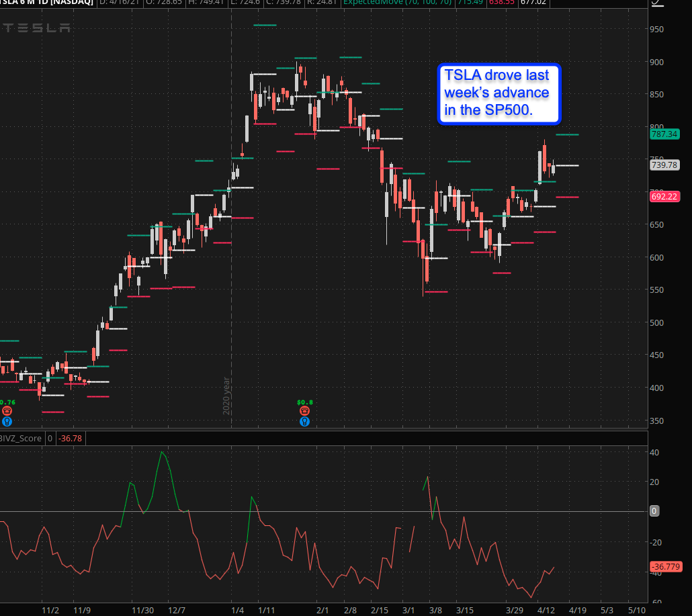Click the 677.02 white ExpectedMove value
Screen dimensions: 692x616
point(533,3)
